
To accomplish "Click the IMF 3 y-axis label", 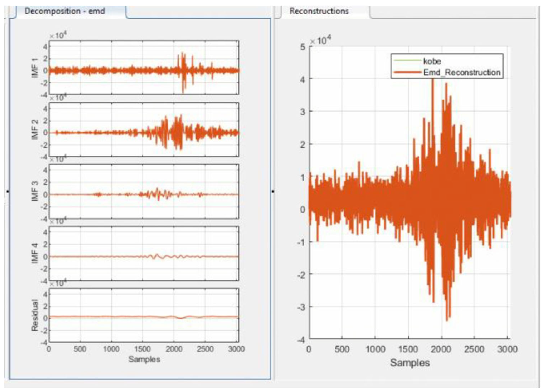I will pyautogui.click(x=35, y=191).
